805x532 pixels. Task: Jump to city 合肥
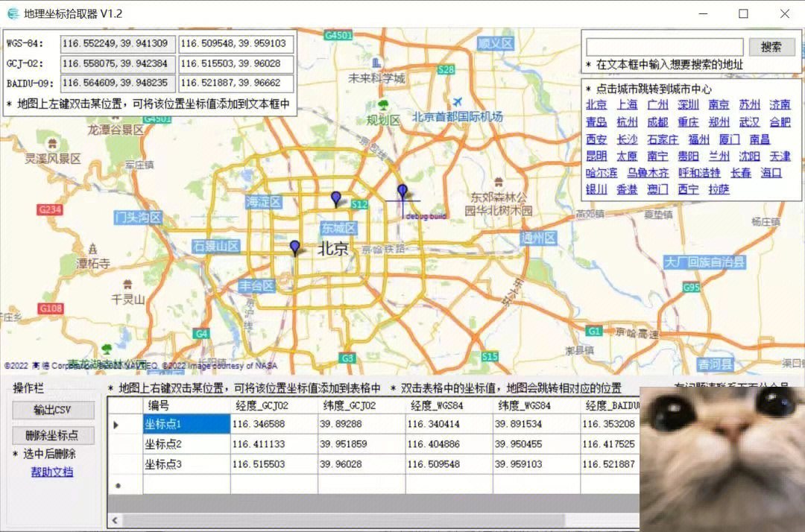click(780, 122)
